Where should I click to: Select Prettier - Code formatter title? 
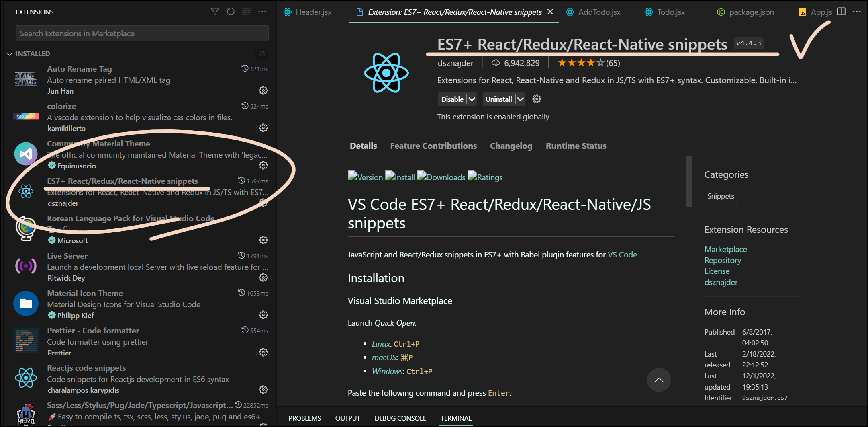coord(93,331)
